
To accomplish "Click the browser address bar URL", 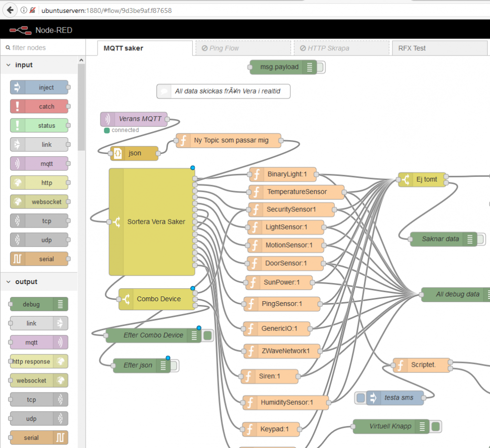I will 107,11.
